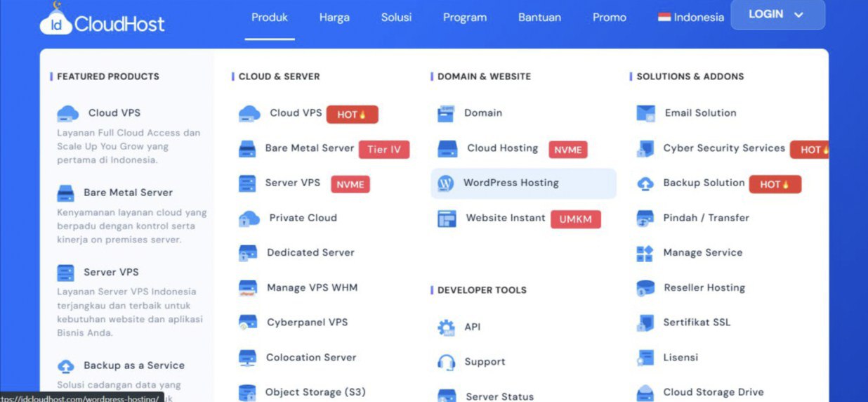The image size is (868, 402).
Task: Click the Cloud Storage Drive icon
Action: click(645, 393)
